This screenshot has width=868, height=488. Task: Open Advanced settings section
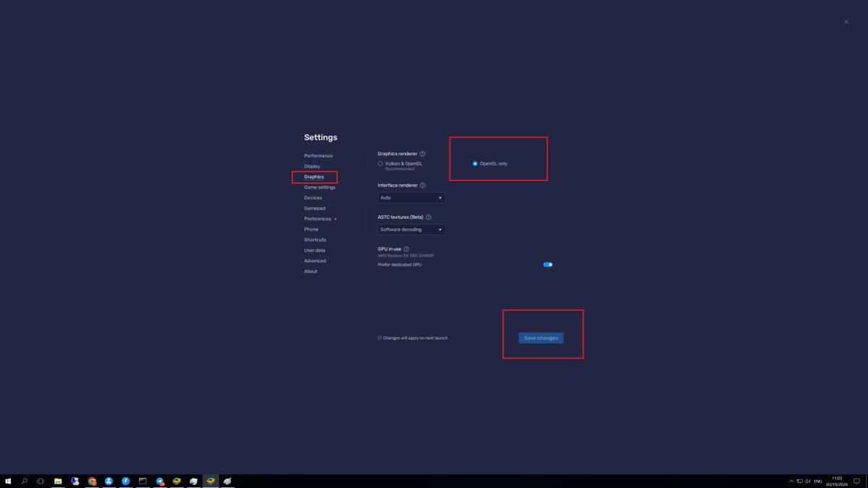pyautogui.click(x=315, y=260)
